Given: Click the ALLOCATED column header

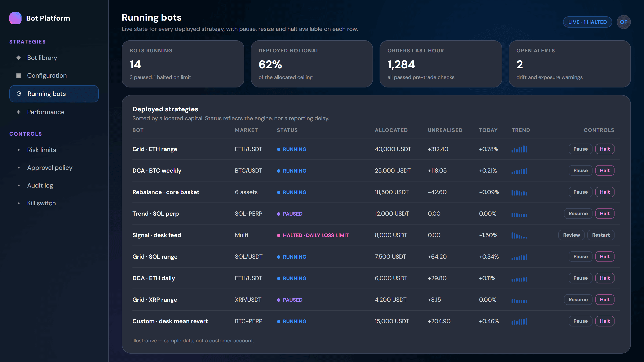Looking at the screenshot, I should point(391,130).
